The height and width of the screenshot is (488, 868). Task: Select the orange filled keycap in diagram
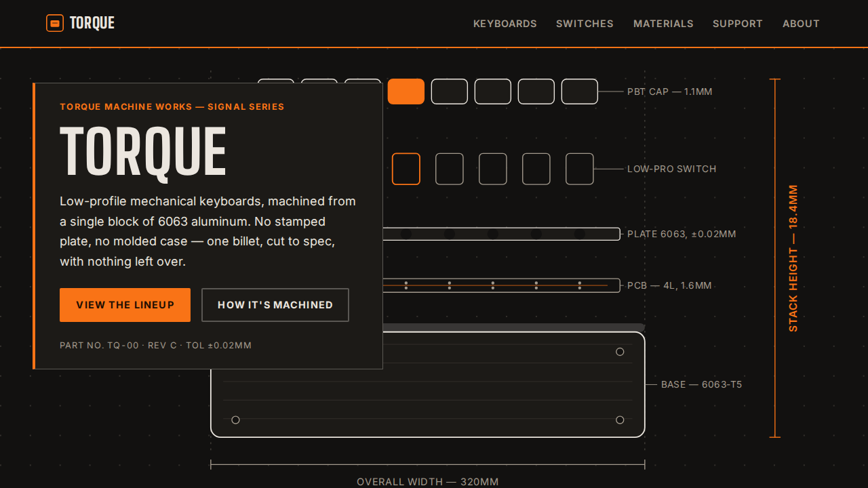coord(406,91)
